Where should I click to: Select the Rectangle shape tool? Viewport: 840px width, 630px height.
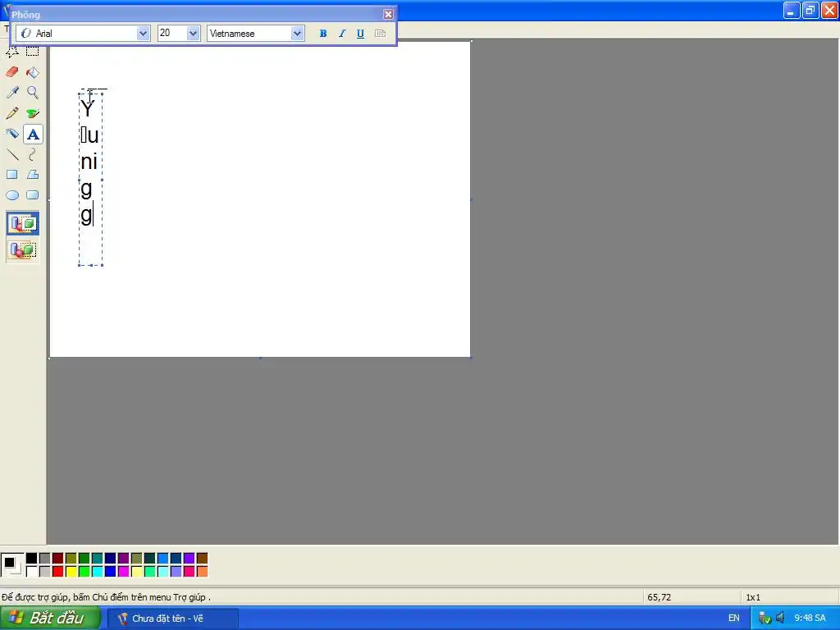[x=12, y=175]
